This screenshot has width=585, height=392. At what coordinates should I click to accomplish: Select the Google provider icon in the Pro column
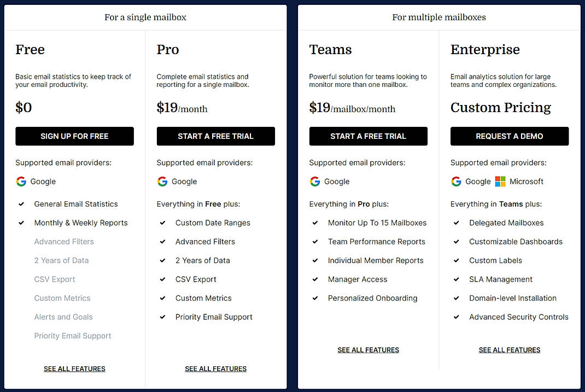point(162,181)
